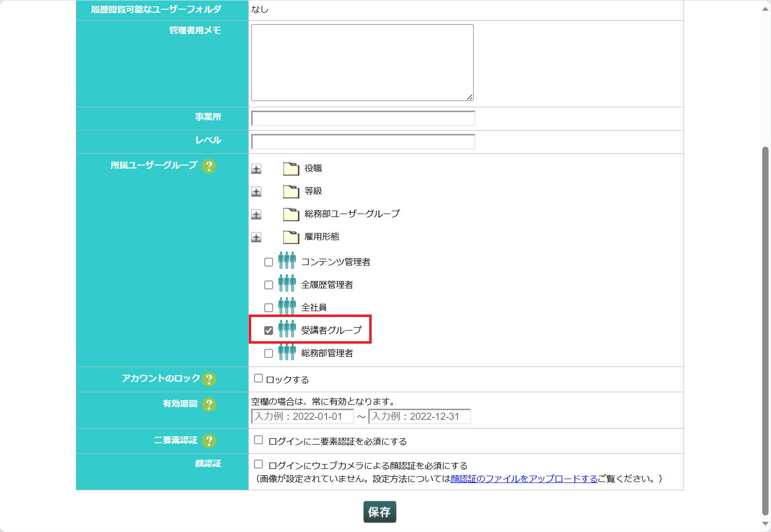Click the validity end date field
Screen dimensions: 771x532
click(420, 416)
